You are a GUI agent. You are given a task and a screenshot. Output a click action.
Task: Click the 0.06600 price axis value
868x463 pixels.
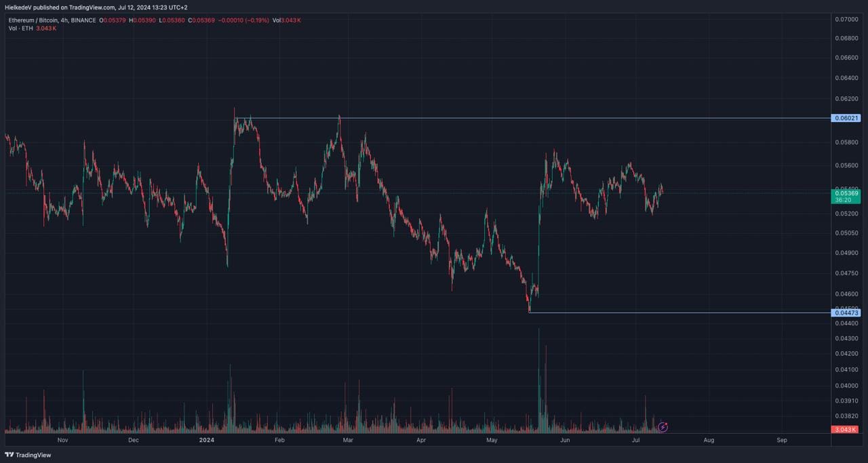(846, 58)
